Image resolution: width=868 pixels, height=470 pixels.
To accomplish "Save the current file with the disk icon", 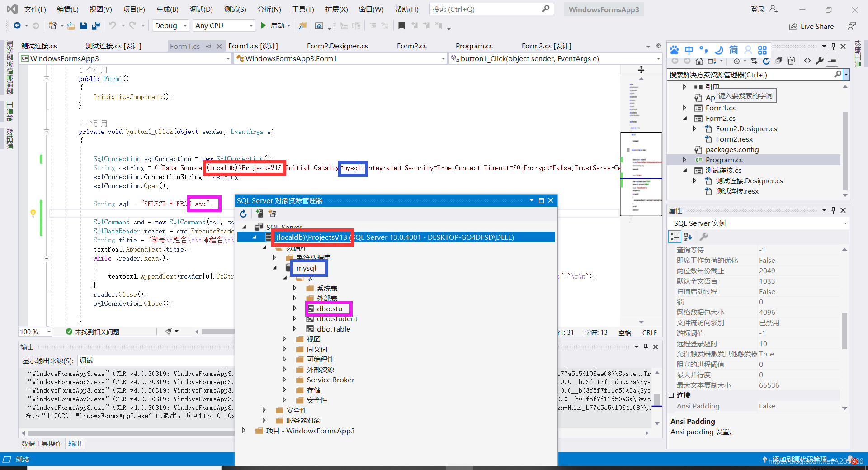I will (x=83, y=26).
